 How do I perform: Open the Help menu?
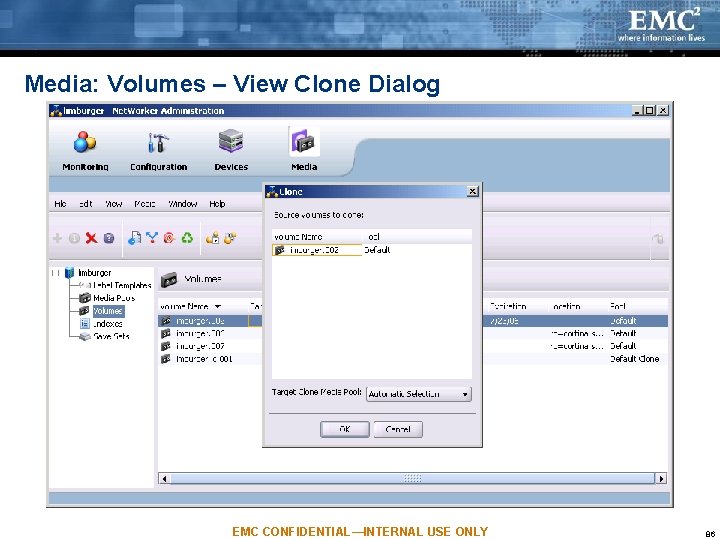[217, 204]
